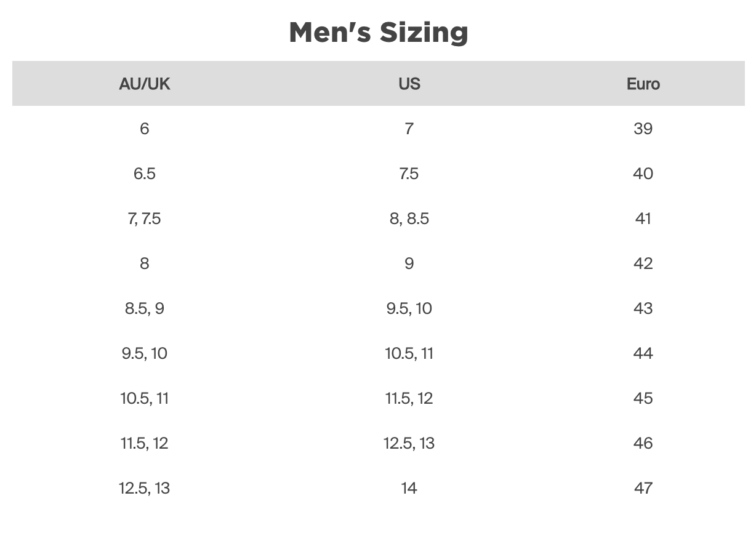Select Euro size 44 cell
Screen dimensions: 756x533
(643, 353)
